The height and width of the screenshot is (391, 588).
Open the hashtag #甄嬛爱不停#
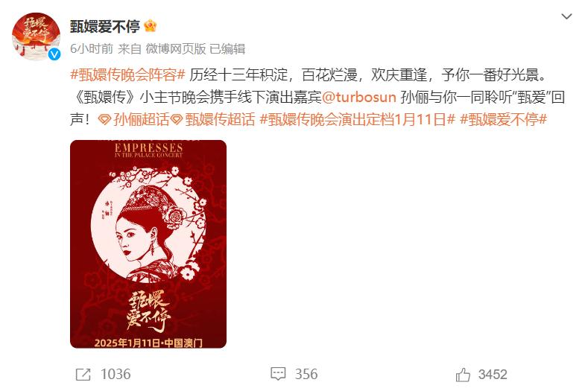click(x=503, y=120)
